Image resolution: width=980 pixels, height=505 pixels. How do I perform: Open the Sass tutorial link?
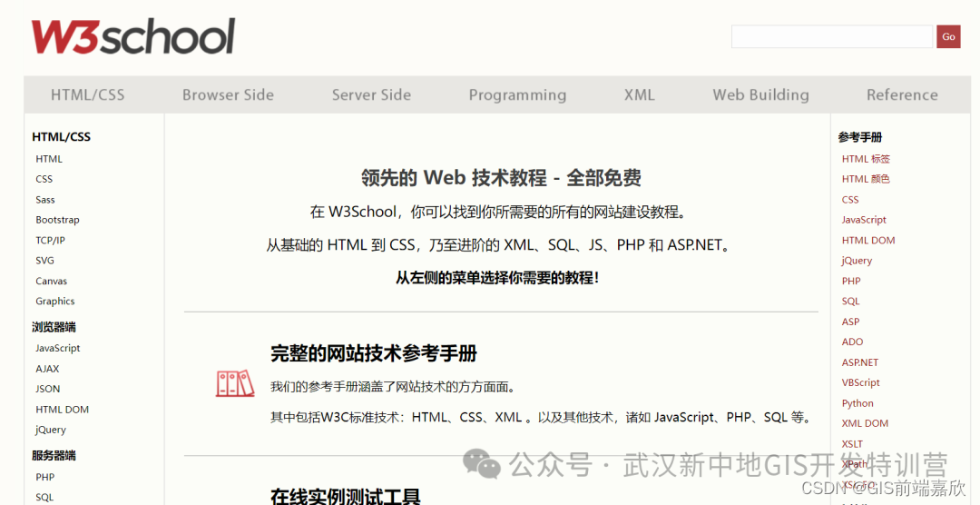(45, 200)
